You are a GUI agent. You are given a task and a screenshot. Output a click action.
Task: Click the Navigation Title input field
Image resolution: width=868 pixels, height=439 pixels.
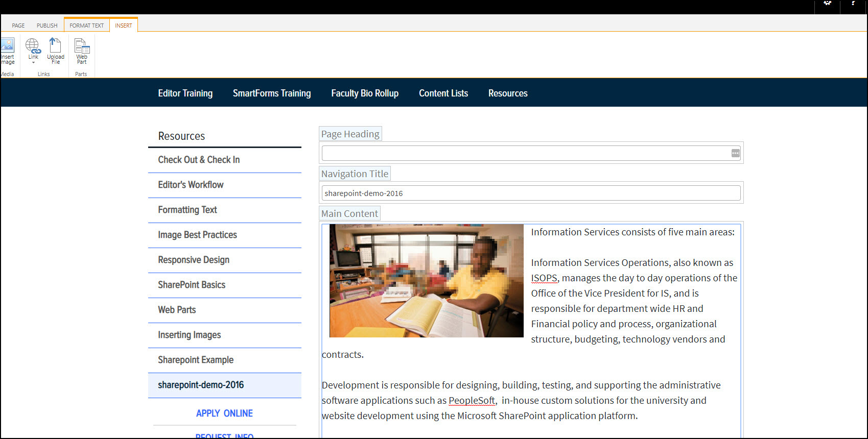click(x=530, y=193)
